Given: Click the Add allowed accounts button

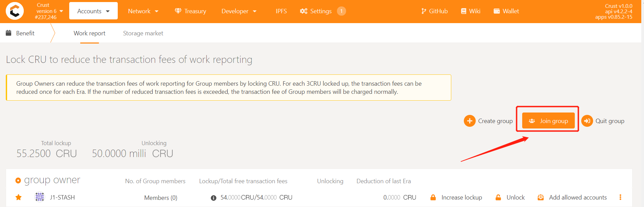Looking at the screenshot, I should 572,197.
